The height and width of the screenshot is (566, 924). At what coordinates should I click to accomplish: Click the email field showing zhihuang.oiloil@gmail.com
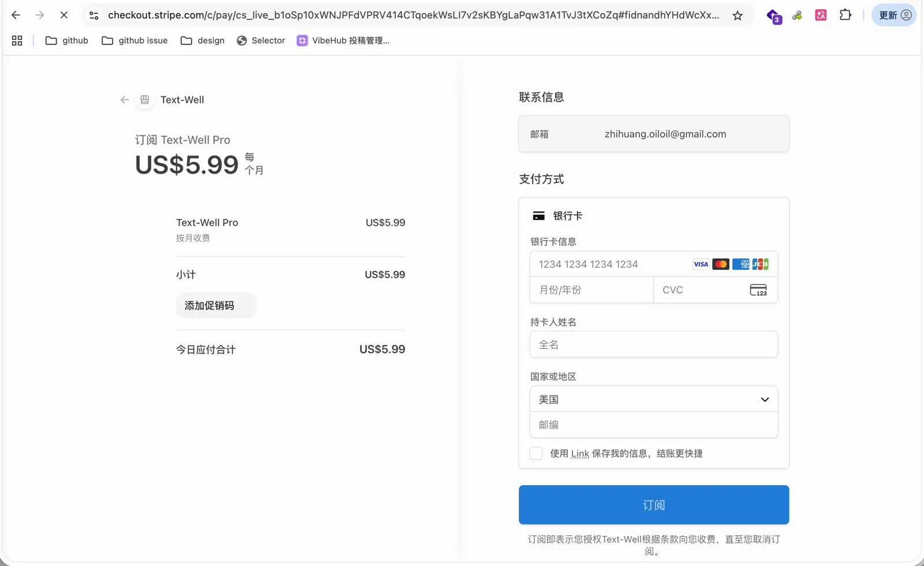click(x=654, y=134)
